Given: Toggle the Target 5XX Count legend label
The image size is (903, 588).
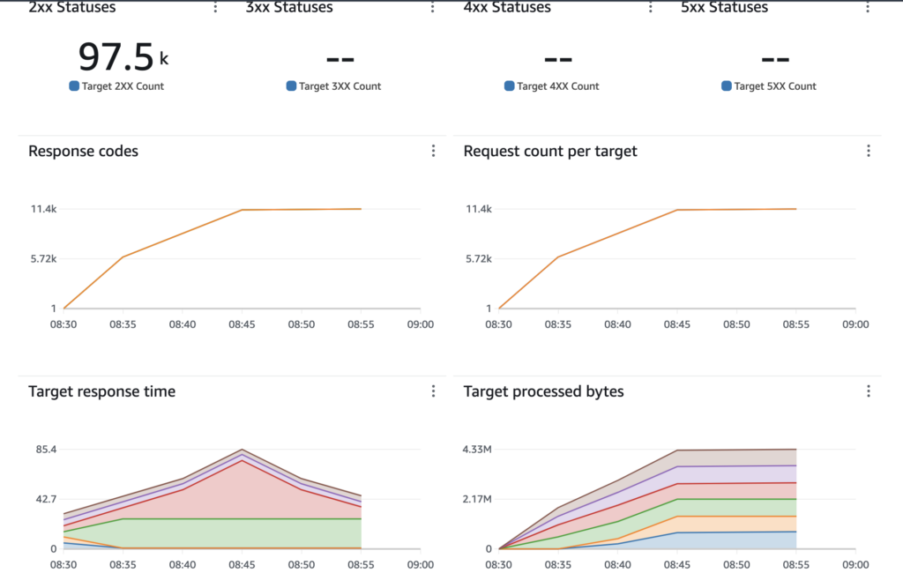Looking at the screenshot, I should 775,86.
